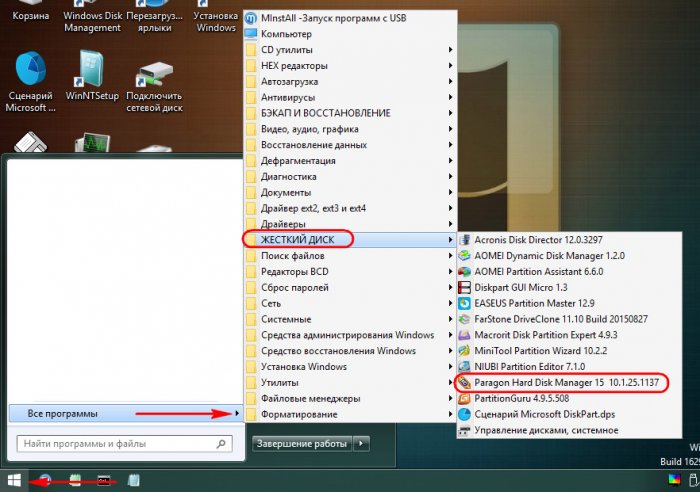700x492 pixels.
Task: Open Acronis Disk Director 12.0.3297 icon
Action: (464, 240)
